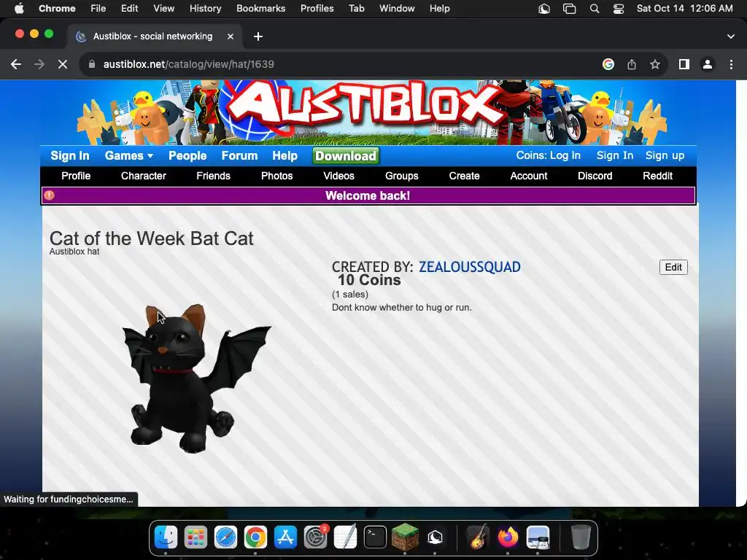Open the Chrome profile avatar
Viewport: 747px width, 560px height.
click(x=708, y=64)
